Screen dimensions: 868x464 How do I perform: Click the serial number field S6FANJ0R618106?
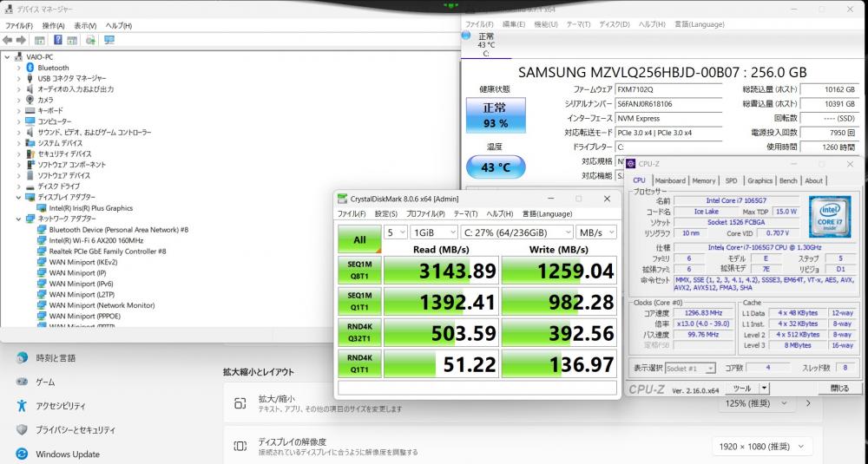coord(668,103)
